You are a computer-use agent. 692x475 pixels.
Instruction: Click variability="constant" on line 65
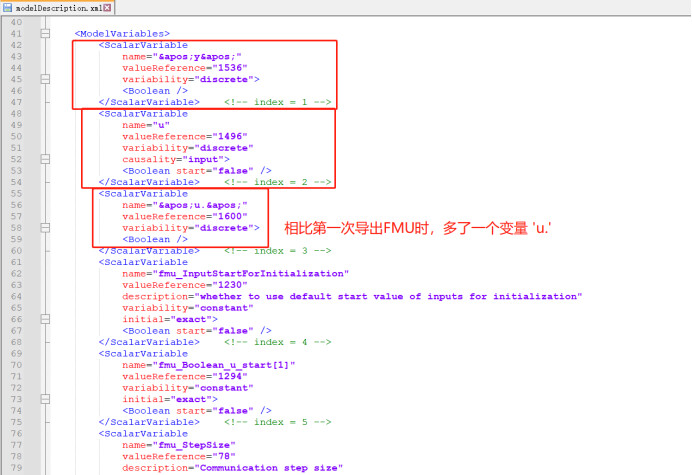click(x=188, y=308)
